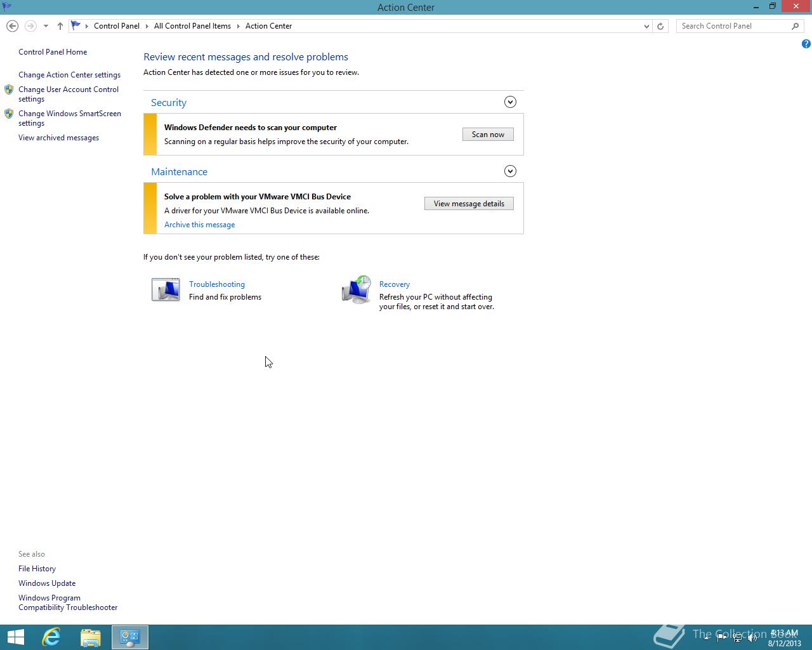Click shield icon beside Windows SmartScreen settings
This screenshot has width=812, height=650.
point(9,114)
